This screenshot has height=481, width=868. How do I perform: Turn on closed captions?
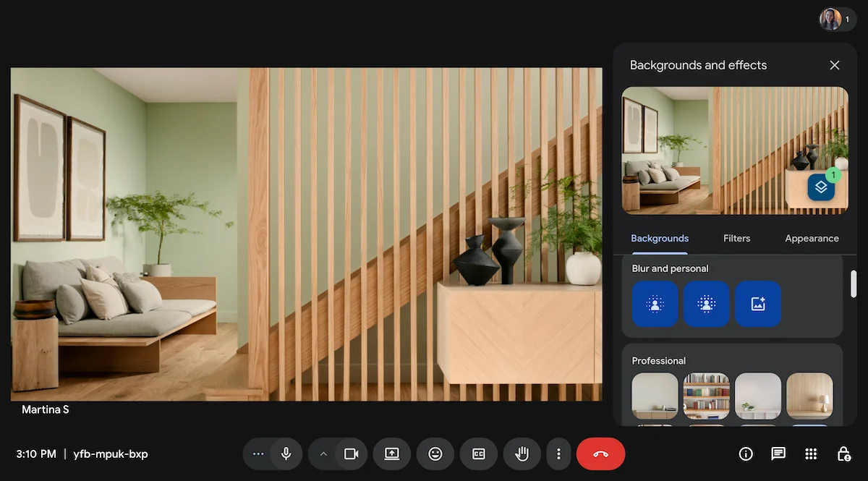coord(479,454)
